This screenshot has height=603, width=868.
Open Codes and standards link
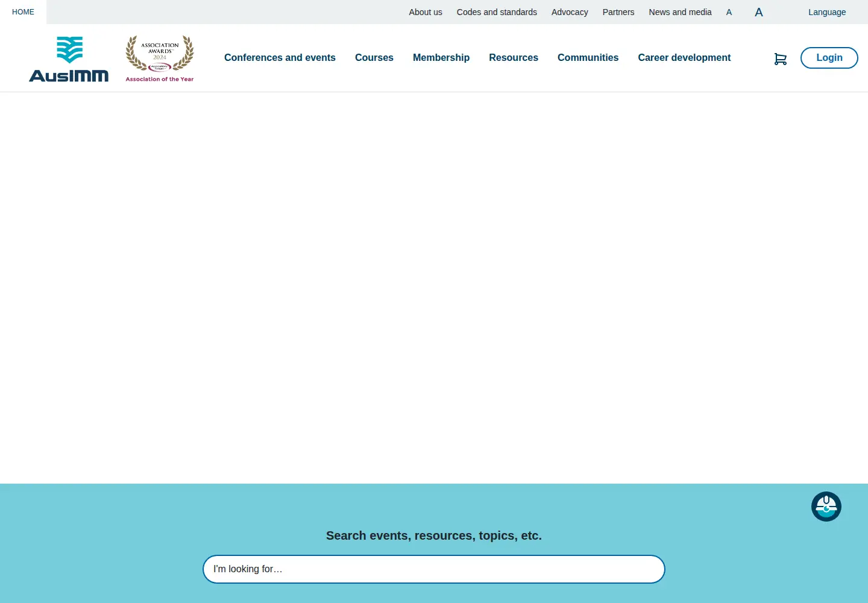tap(497, 12)
